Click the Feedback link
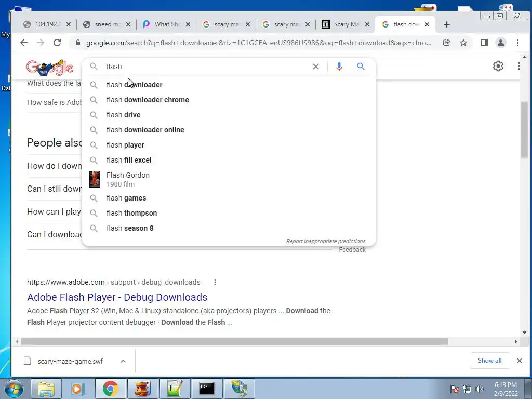The image size is (532, 399). coord(352,250)
